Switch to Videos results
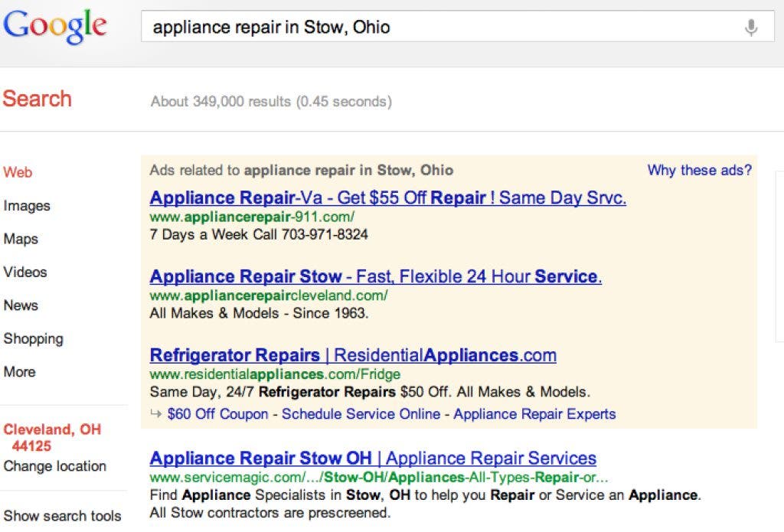The width and height of the screenshot is (784, 532). click(x=25, y=272)
